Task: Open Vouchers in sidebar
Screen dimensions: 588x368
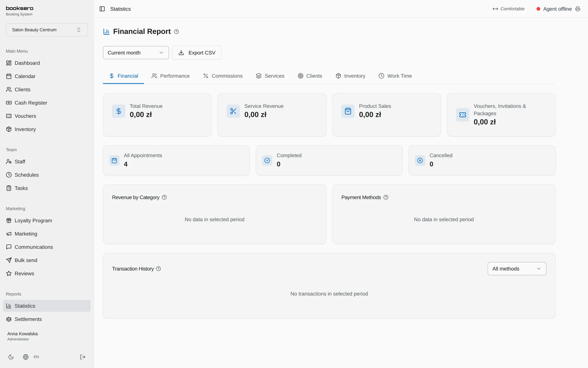Action: click(47, 116)
